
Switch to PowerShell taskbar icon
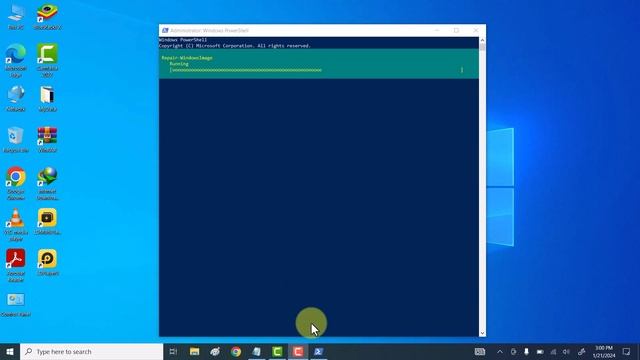click(319, 351)
